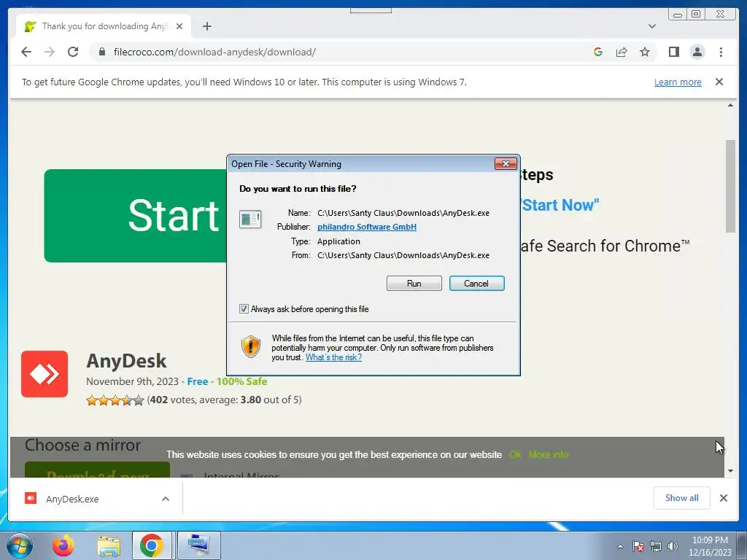This screenshot has width=747, height=560.
Task: Share this page icon
Action: [622, 52]
